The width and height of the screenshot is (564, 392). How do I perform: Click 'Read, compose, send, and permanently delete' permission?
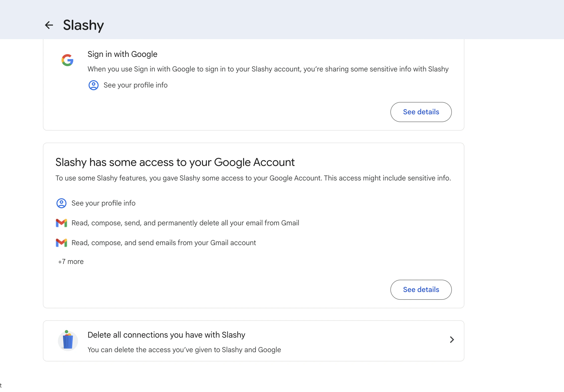185,223
